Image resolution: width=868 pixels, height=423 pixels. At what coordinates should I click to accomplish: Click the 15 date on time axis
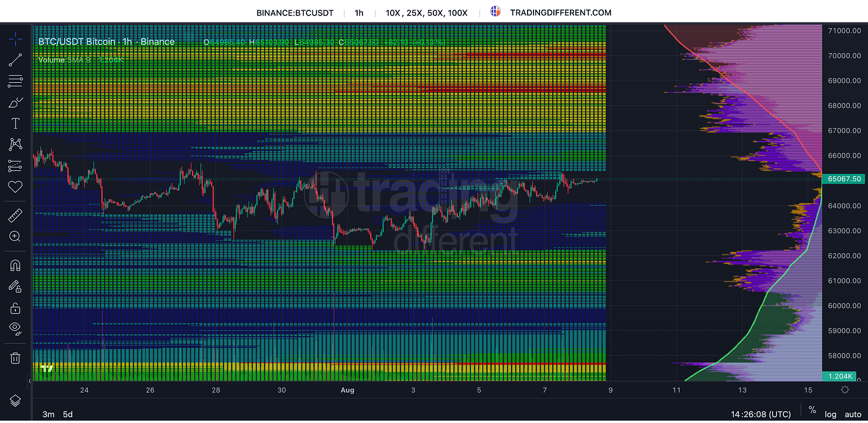808,390
